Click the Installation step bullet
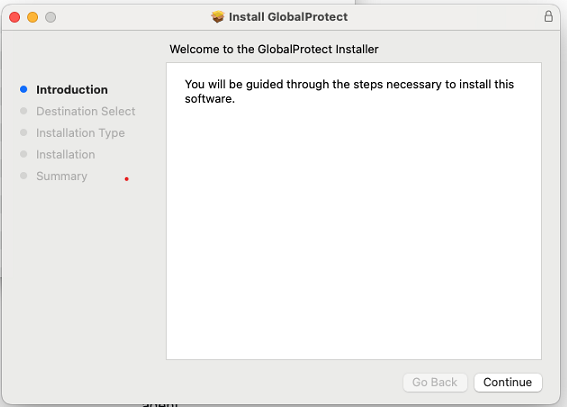 [x=24, y=154]
